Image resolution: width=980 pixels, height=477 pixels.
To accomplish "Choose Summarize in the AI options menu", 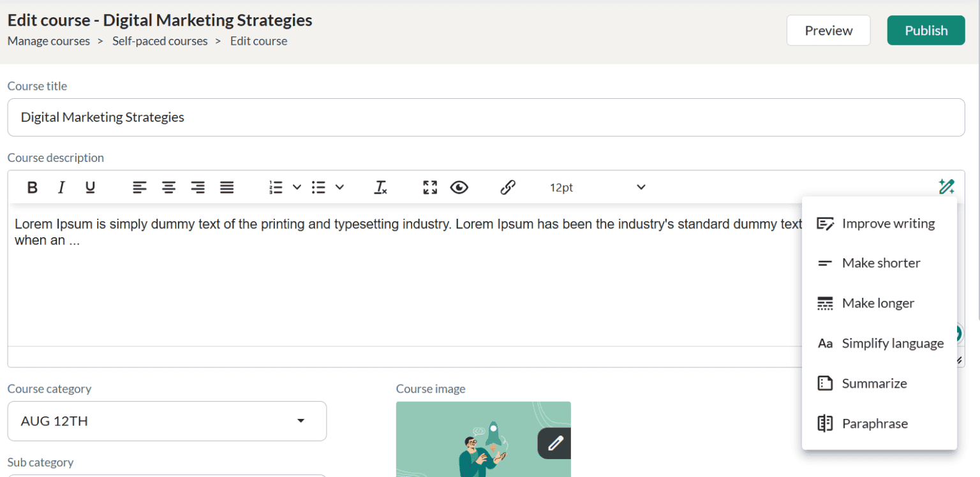I will [x=875, y=383].
